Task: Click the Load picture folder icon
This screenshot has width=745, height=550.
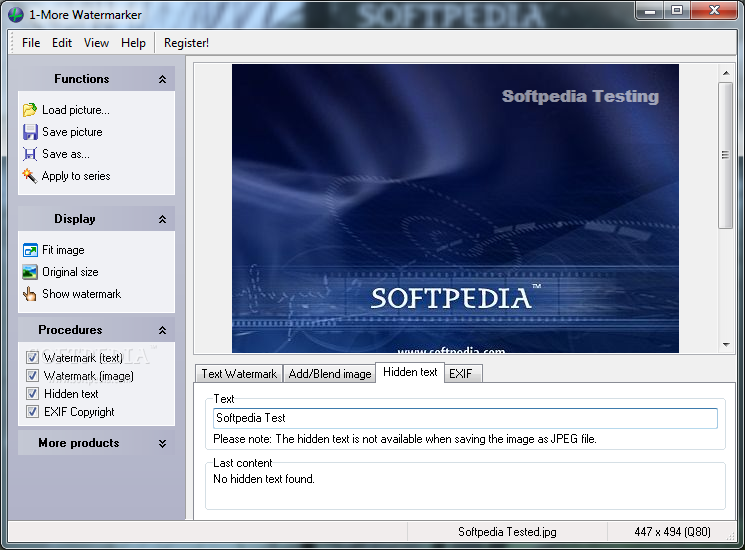Action: tap(29, 110)
